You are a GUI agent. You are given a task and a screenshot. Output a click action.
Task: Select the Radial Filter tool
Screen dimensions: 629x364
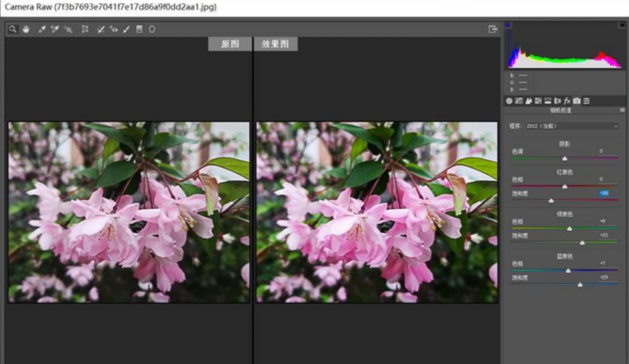pyautogui.click(x=152, y=30)
